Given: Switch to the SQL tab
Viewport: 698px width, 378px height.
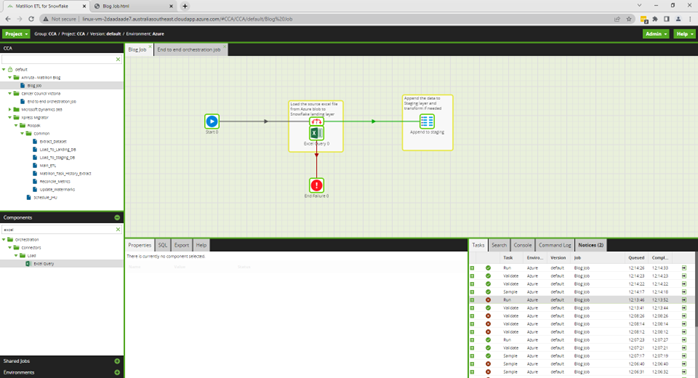Looking at the screenshot, I should click(162, 245).
